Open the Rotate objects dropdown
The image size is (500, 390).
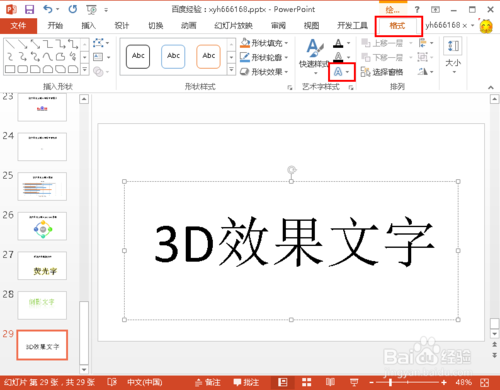426,72
